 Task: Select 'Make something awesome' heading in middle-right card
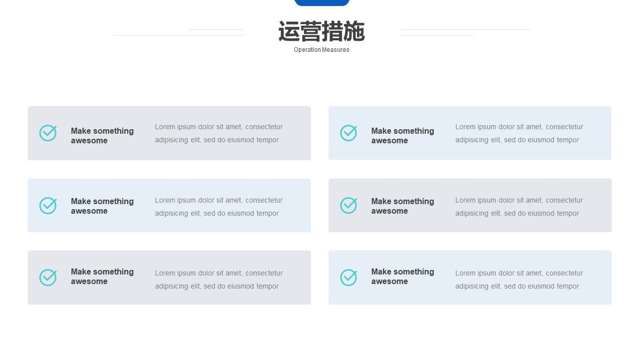click(403, 206)
